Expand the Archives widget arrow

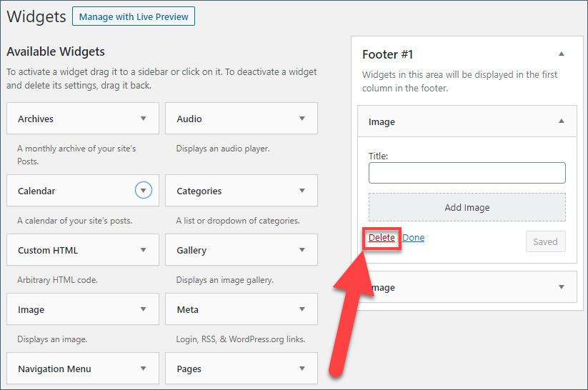pos(144,119)
